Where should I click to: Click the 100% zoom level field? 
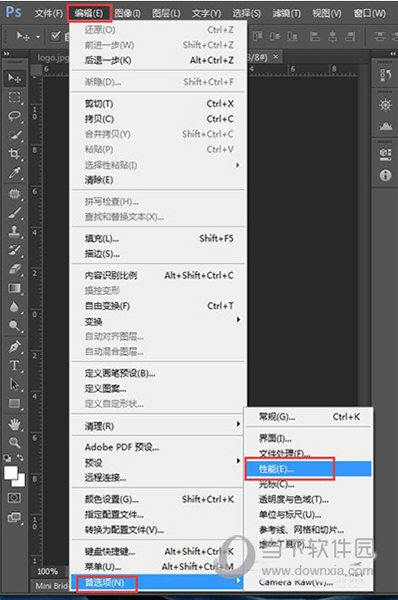(47, 571)
